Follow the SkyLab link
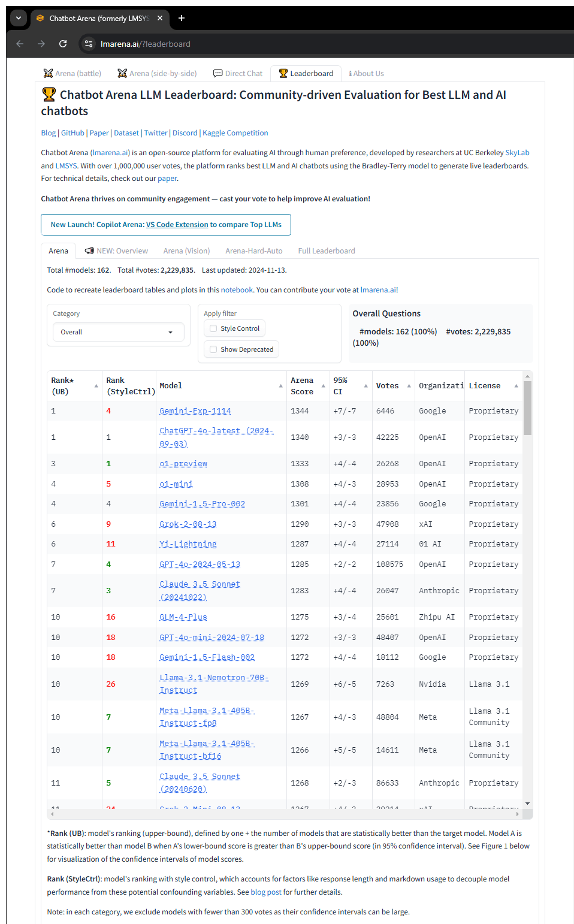 (x=517, y=153)
